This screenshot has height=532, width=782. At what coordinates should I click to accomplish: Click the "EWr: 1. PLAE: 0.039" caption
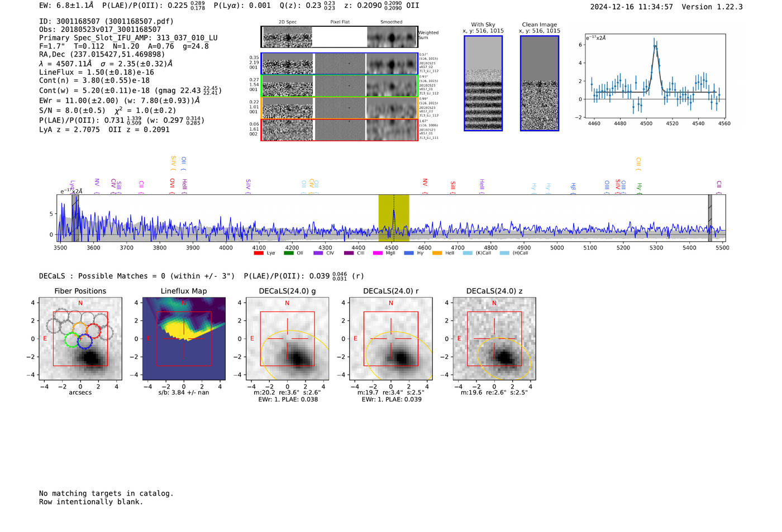391,399
